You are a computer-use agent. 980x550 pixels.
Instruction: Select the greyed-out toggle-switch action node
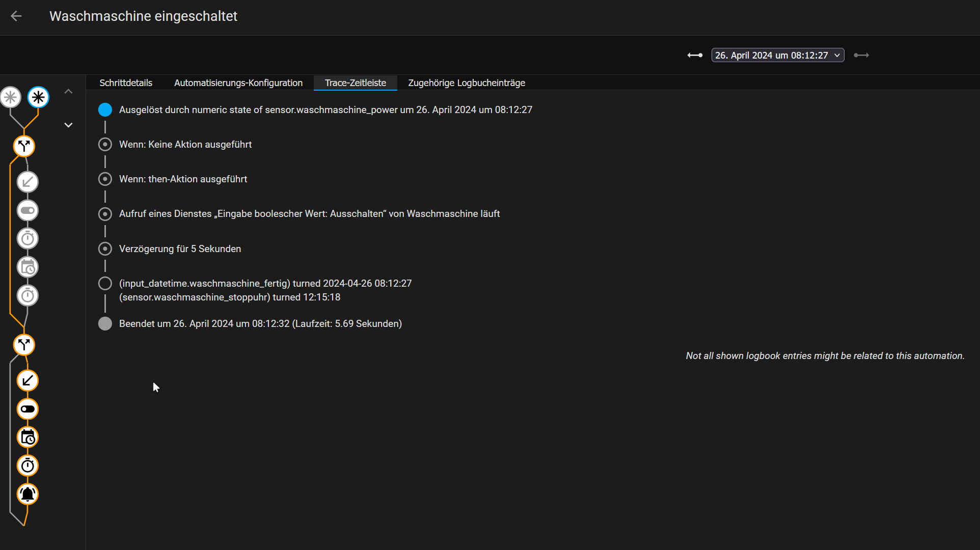tap(28, 210)
